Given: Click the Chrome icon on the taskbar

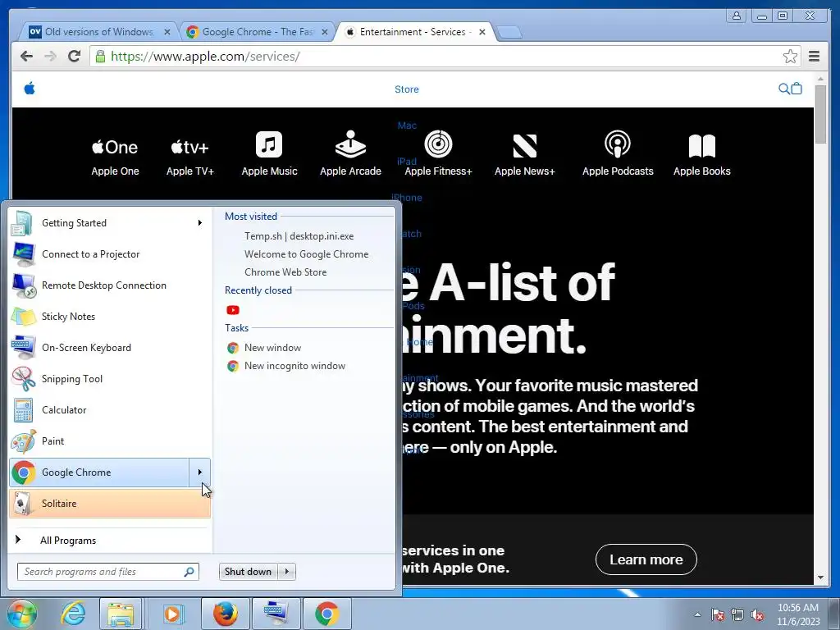Looking at the screenshot, I should click(x=327, y=614).
